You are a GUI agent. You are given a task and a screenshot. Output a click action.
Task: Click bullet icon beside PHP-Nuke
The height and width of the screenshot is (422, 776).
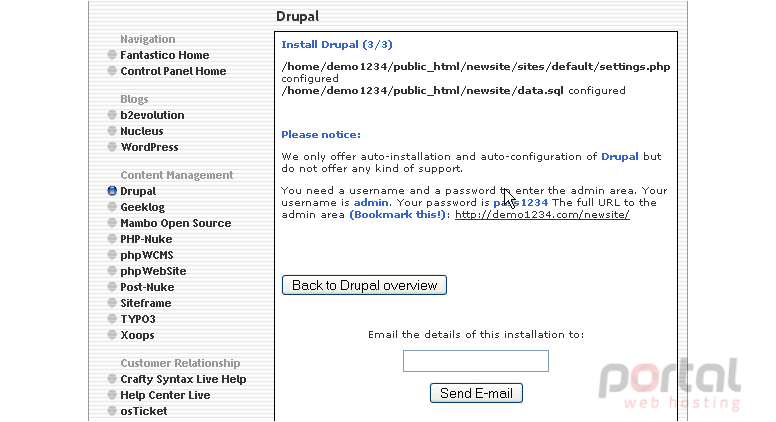coord(112,239)
